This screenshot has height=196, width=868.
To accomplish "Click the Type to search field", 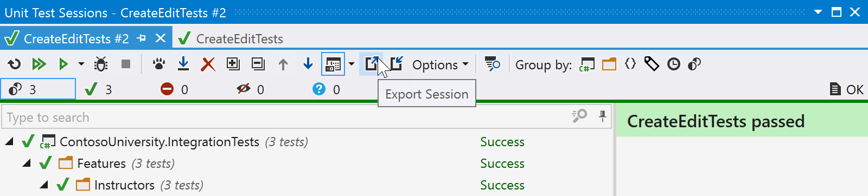I will click(284, 117).
